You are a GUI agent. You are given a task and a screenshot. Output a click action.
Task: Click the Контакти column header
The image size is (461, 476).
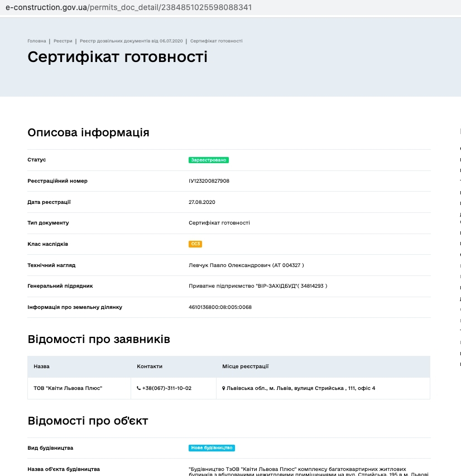click(x=150, y=366)
